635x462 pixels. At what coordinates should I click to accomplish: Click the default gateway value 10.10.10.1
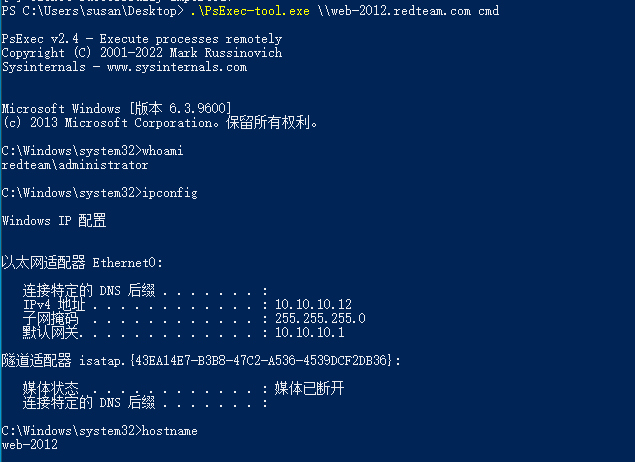pos(310,332)
